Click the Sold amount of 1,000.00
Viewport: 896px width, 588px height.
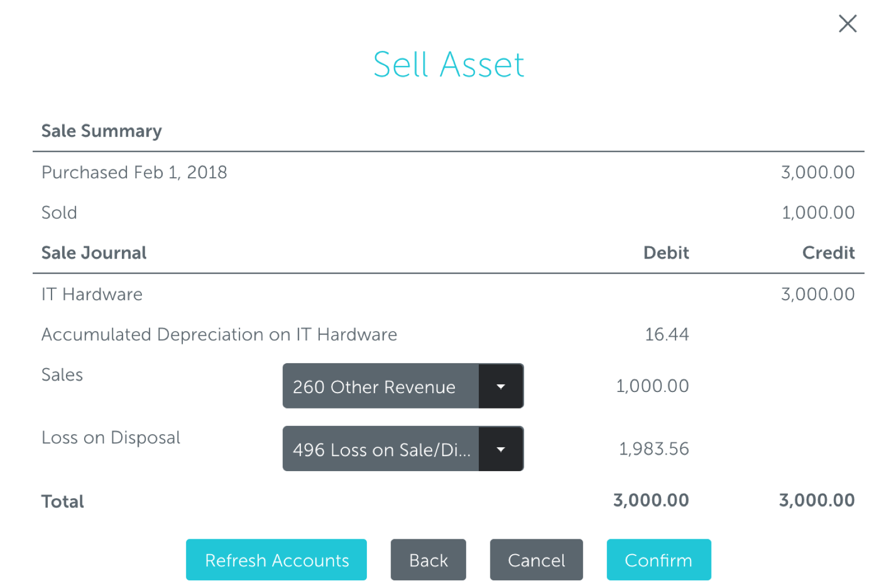click(x=817, y=212)
